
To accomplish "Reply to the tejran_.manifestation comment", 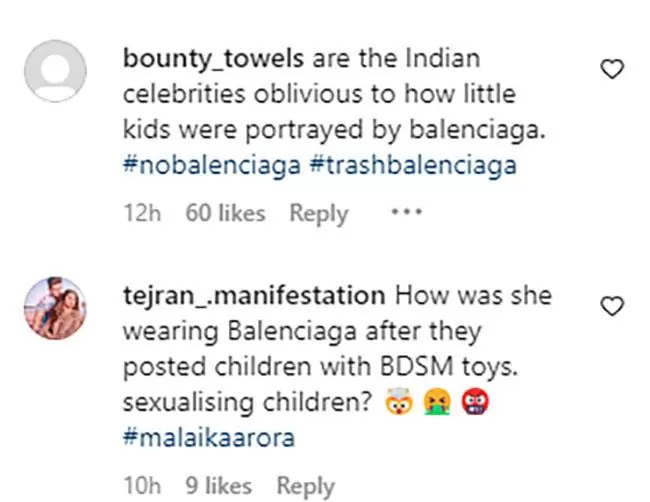I will click(x=306, y=486).
